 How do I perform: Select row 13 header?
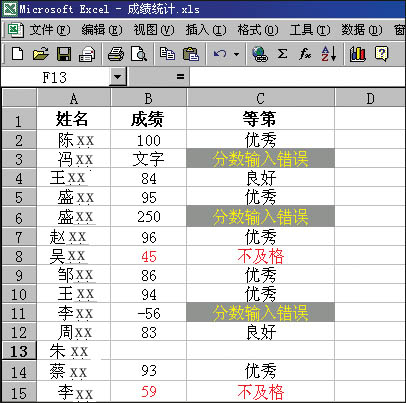(19, 351)
